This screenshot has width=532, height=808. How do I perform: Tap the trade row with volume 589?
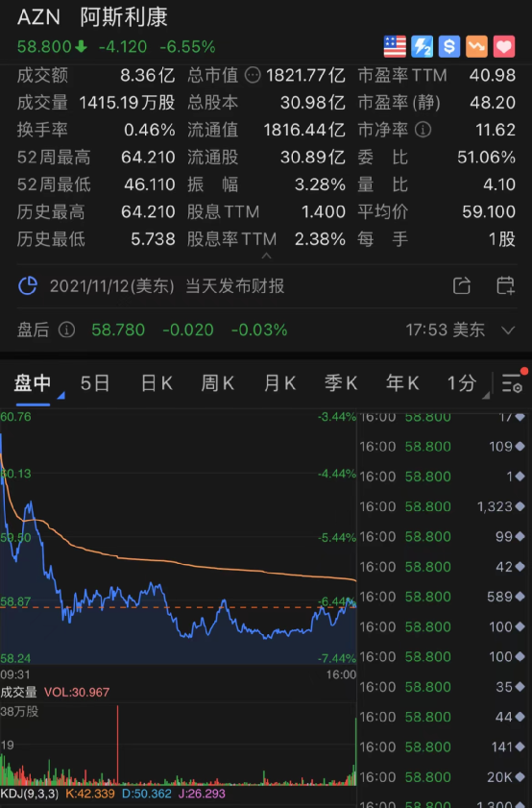(443, 597)
